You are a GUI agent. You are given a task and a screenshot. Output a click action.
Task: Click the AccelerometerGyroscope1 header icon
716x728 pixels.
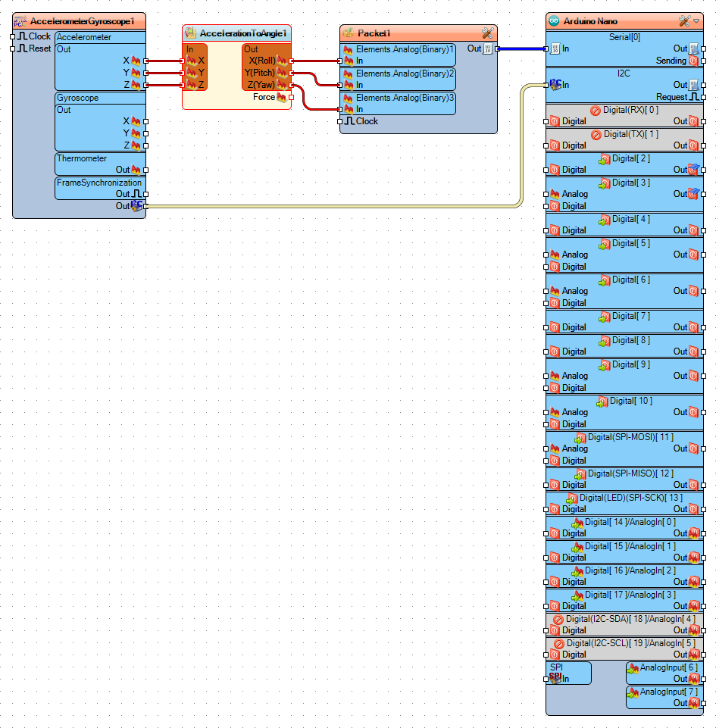coord(19,20)
